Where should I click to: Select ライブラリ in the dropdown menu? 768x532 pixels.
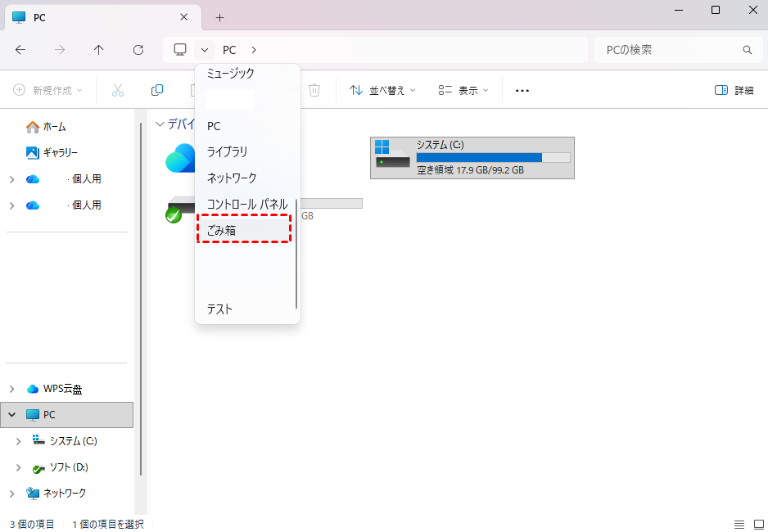tap(227, 151)
